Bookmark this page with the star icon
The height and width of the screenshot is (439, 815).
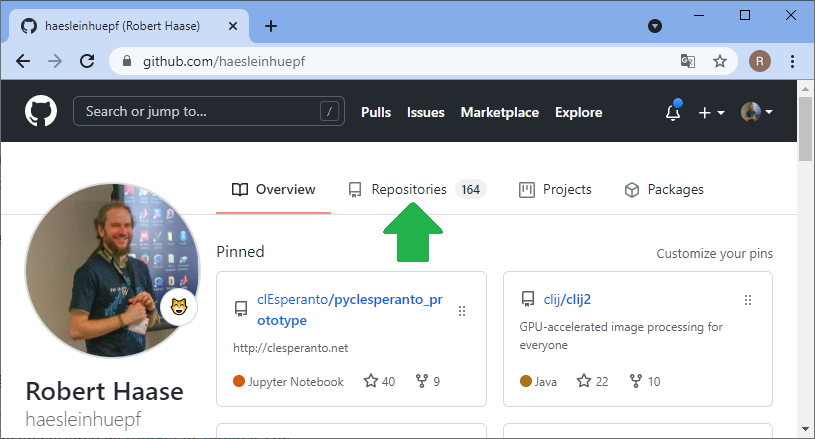point(719,61)
